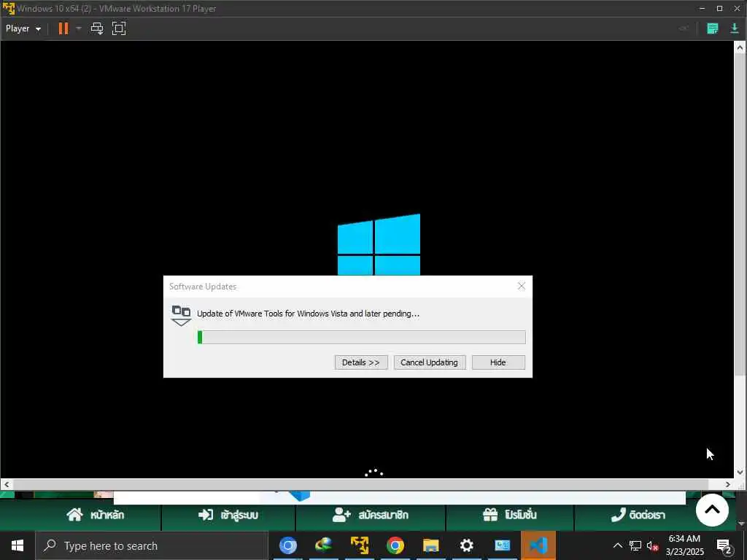Maximize the VMware Player window
This screenshot has height=560, width=747.
(x=719, y=9)
